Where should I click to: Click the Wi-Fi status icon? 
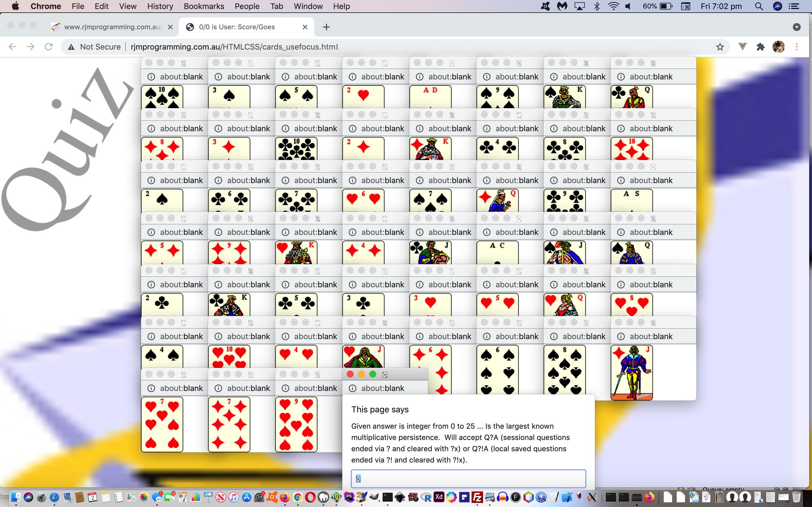pos(613,6)
